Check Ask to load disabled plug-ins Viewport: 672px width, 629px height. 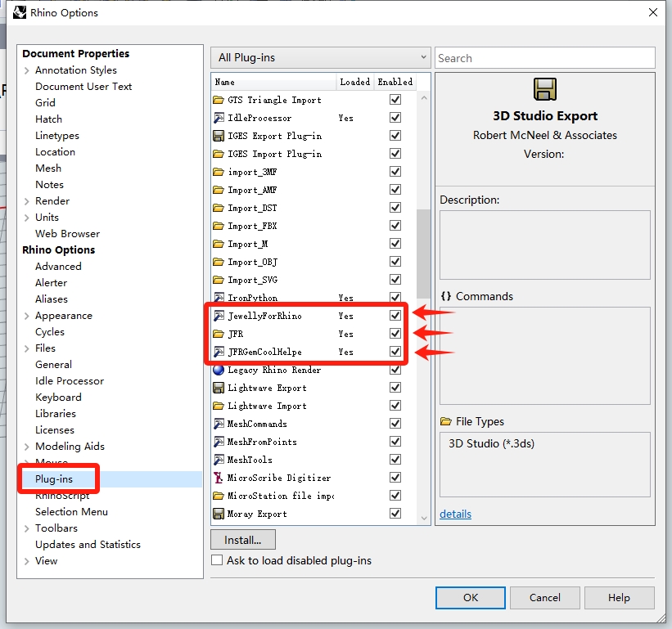coord(217,560)
